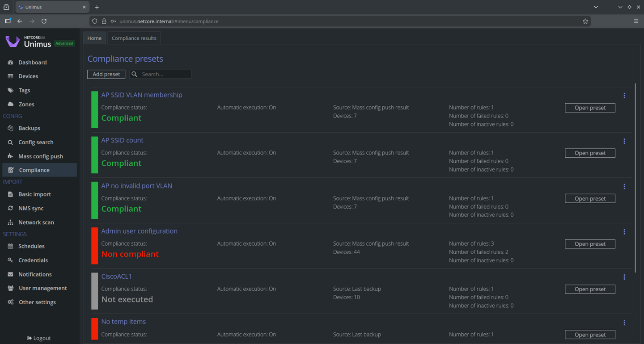Viewport: 644px width, 344px height.
Task: Log out using the Logout link
Action: tap(39, 338)
